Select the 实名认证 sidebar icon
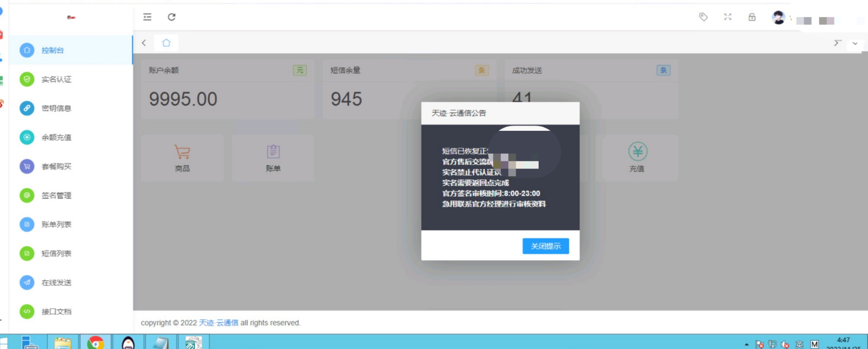Image resolution: width=868 pixels, height=349 pixels. (x=27, y=79)
